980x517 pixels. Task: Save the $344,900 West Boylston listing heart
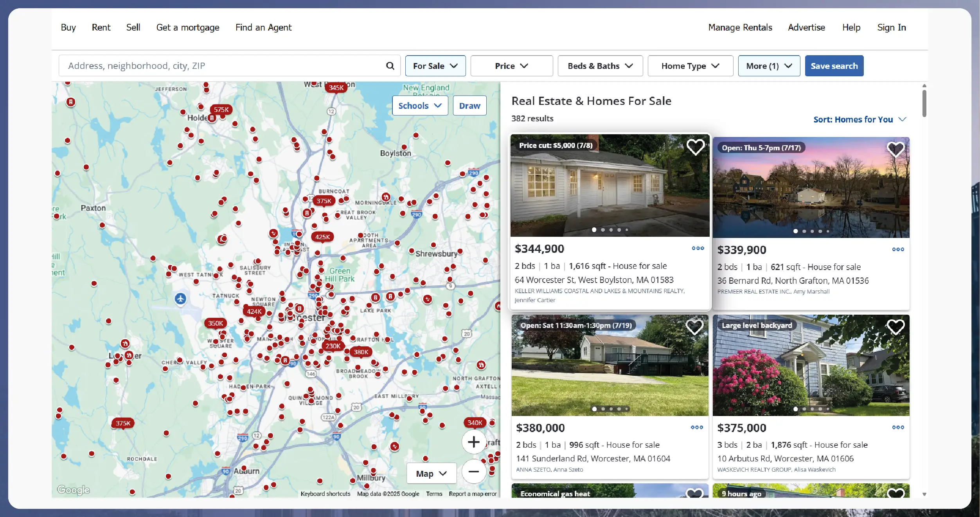tap(695, 147)
